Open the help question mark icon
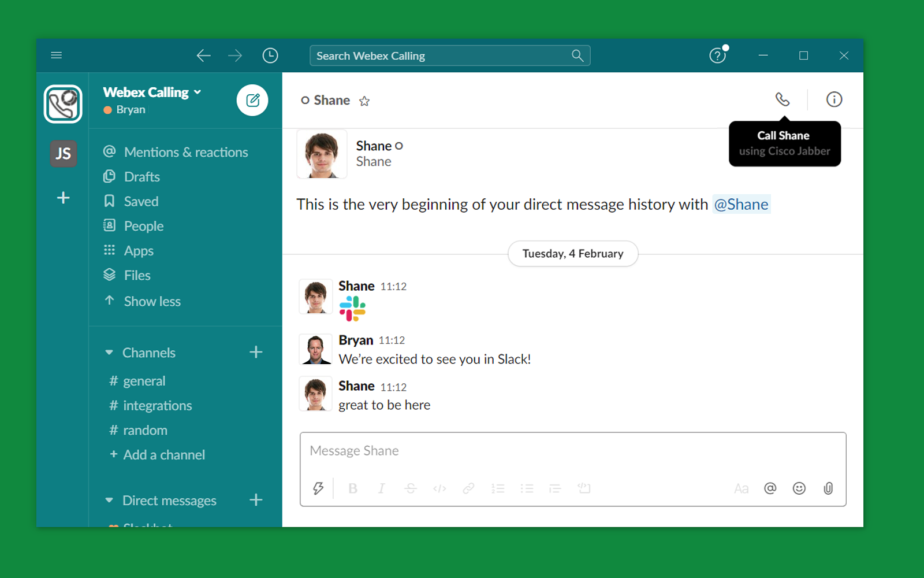 tap(717, 55)
